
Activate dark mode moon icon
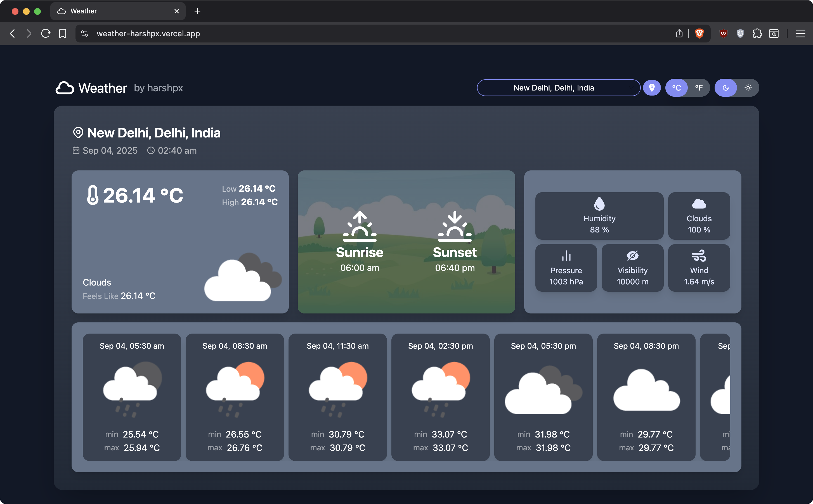tap(725, 88)
